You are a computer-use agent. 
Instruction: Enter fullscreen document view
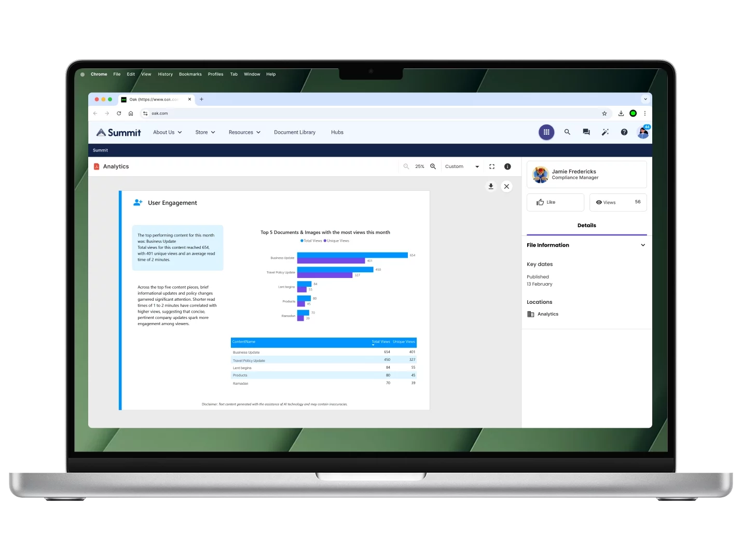coord(492,166)
